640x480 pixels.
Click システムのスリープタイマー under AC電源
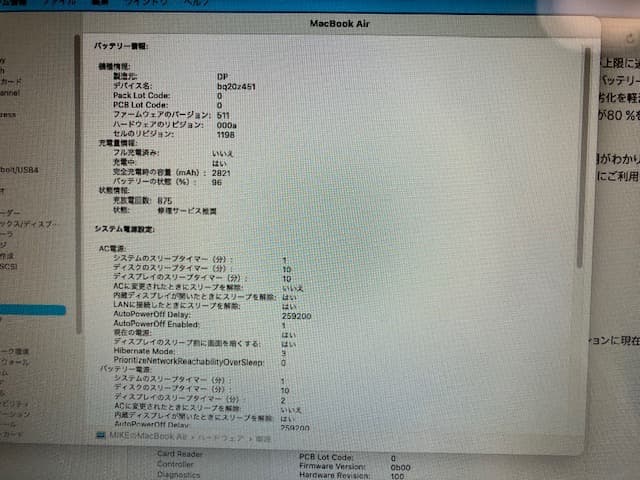173,259
